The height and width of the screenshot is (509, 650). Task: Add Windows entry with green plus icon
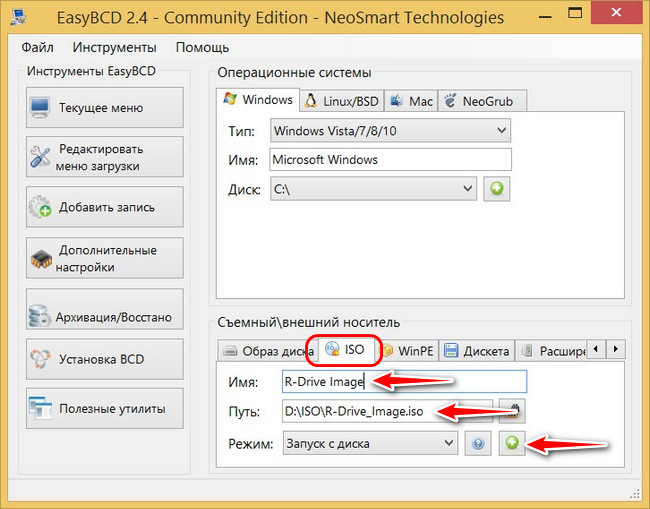point(497,189)
